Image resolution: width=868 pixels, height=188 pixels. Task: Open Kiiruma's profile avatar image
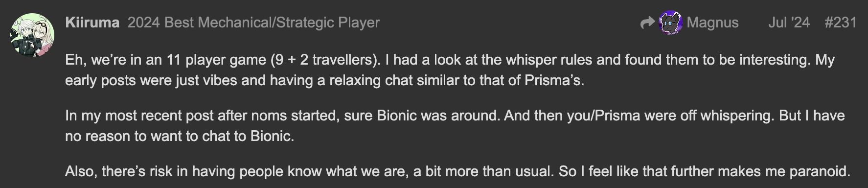pyautogui.click(x=32, y=35)
